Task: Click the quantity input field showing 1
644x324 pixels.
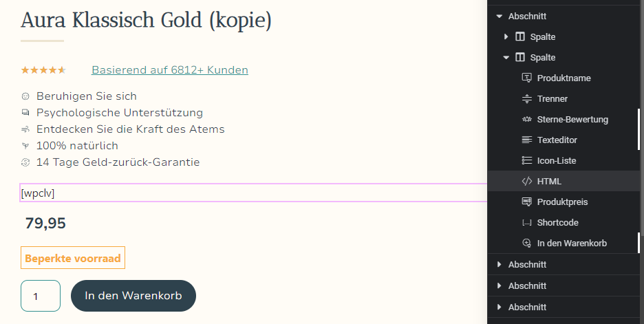Action: pos(41,296)
